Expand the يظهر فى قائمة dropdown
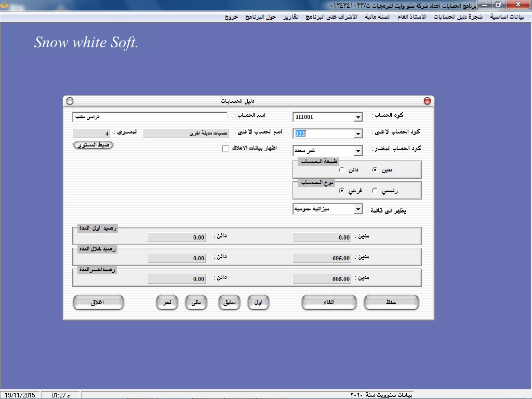The image size is (532, 399). pyautogui.click(x=357, y=209)
